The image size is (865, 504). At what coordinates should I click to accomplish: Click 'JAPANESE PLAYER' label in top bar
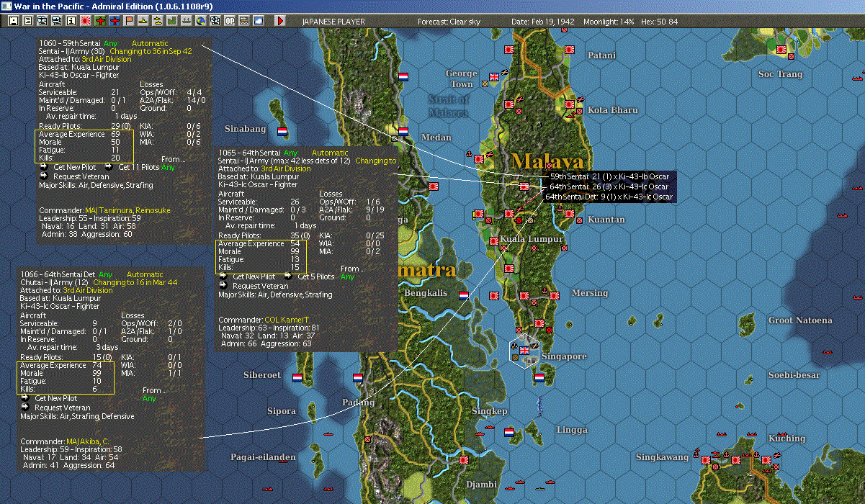[333, 22]
